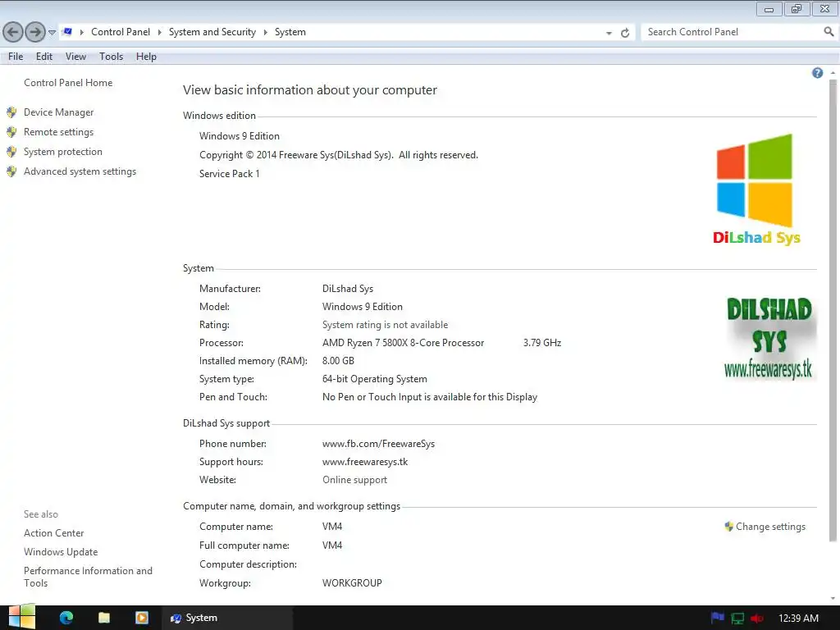The image size is (840, 630).
Task: Click the search magnifier icon
Action: tap(829, 32)
